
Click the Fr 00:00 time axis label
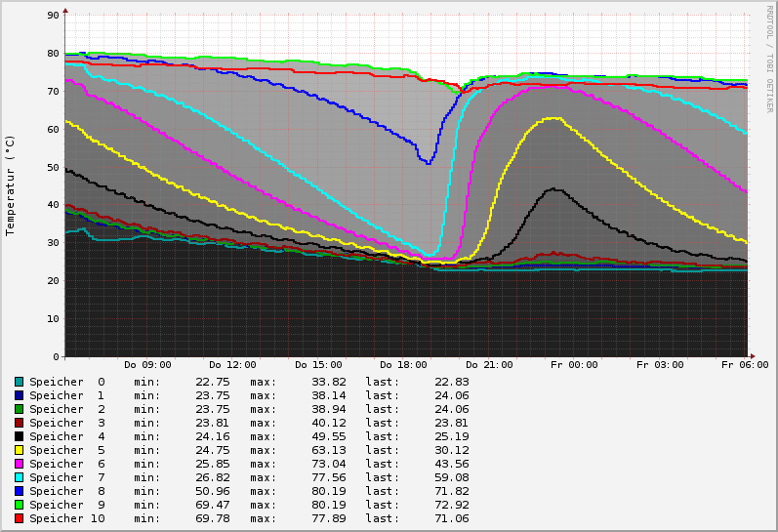pyautogui.click(x=574, y=365)
